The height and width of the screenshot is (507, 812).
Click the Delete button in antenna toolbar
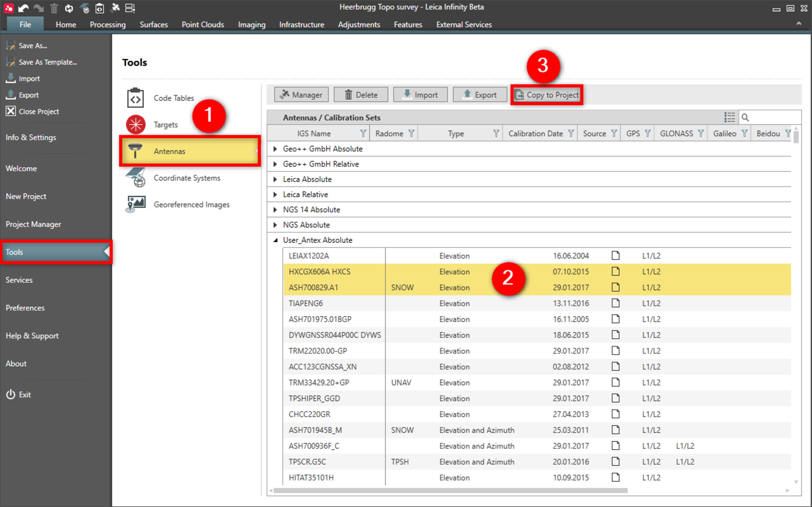(x=361, y=95)
